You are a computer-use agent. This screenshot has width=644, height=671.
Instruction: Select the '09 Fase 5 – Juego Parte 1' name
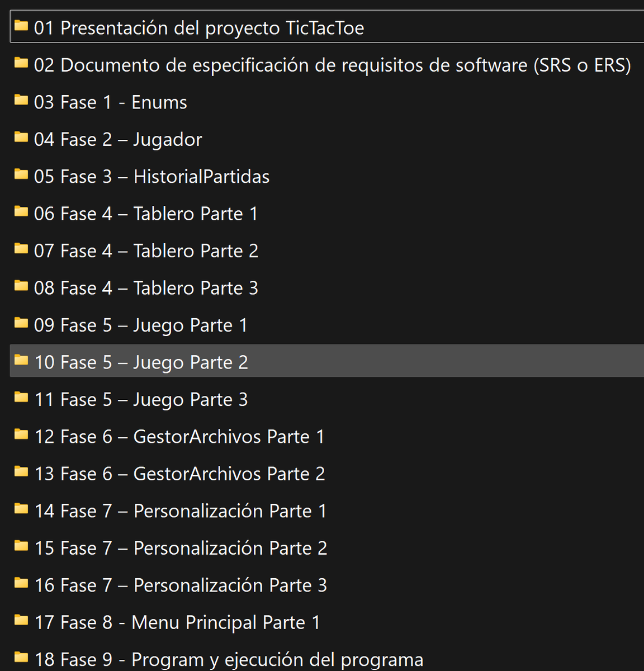coord(141,325)
